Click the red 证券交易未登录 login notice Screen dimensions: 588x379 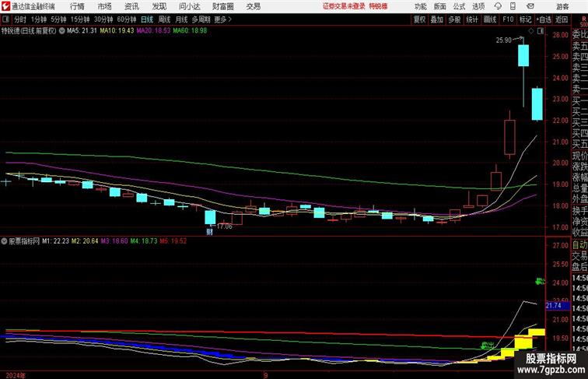coord(344,6)
